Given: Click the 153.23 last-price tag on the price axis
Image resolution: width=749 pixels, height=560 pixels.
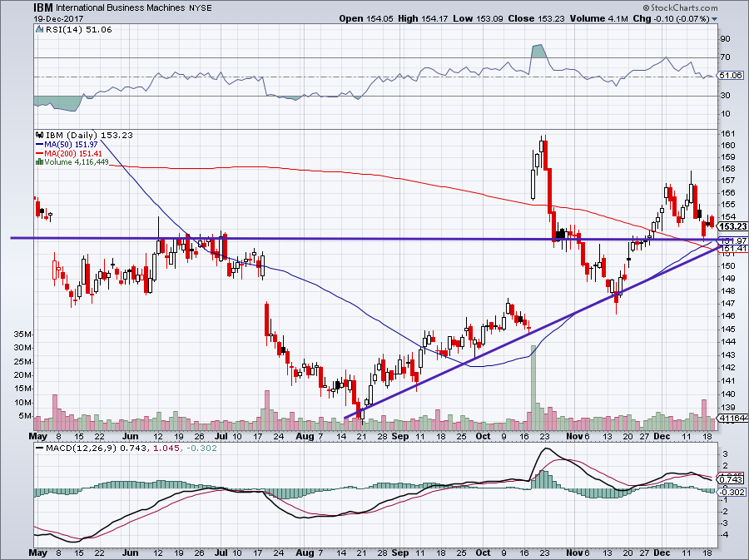Looking at the screenshot, I should coord(732,226).
